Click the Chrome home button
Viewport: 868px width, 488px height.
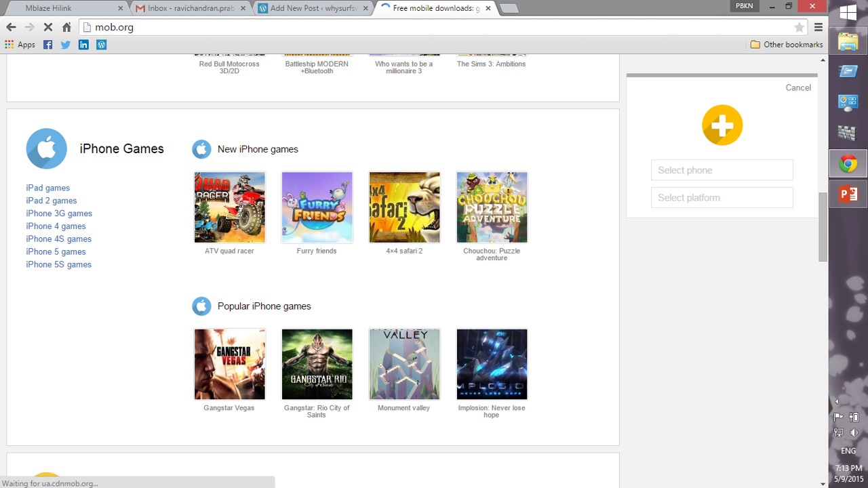coord(66,27)
